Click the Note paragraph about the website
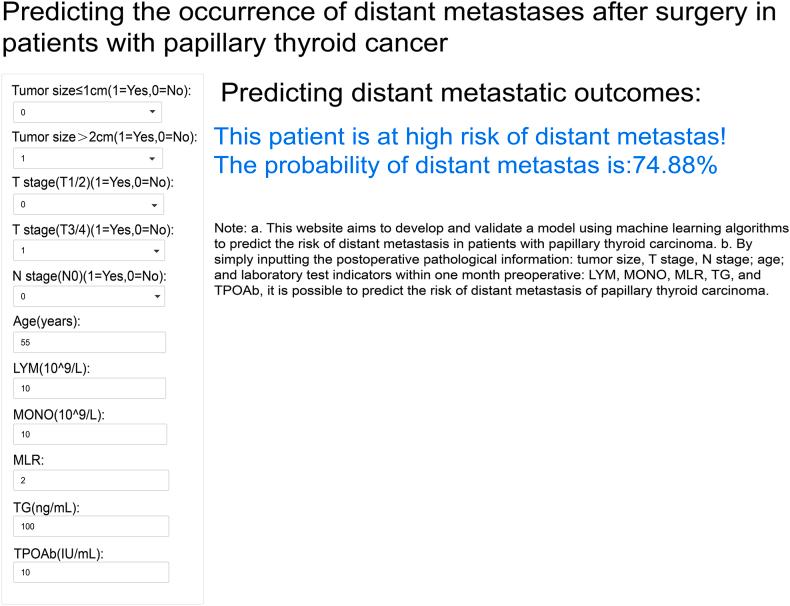Image resolution: width=790 pixels, height=606 pixels. 500,260
